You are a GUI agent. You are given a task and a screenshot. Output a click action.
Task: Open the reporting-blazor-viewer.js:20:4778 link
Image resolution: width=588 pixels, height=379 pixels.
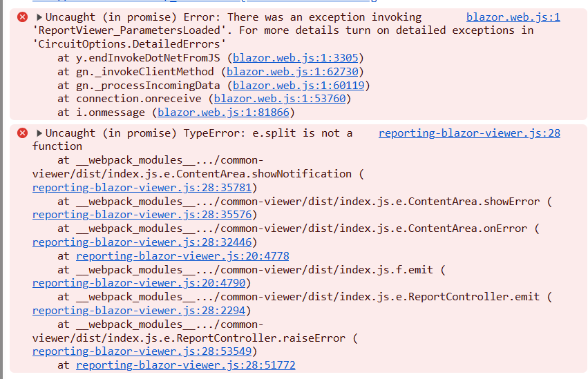(x=182, y=255)
